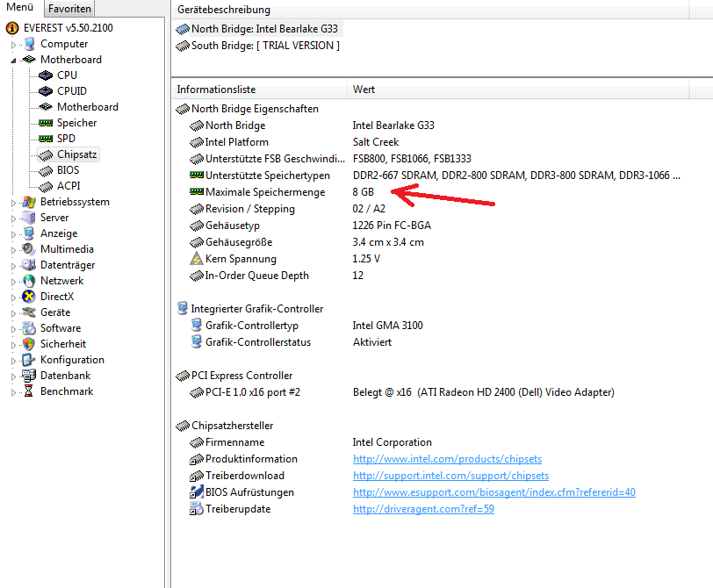This screenshot has width=713, height=588.
Task: Collapse the Motherboard tree node
Action: [x=13, y=61]
